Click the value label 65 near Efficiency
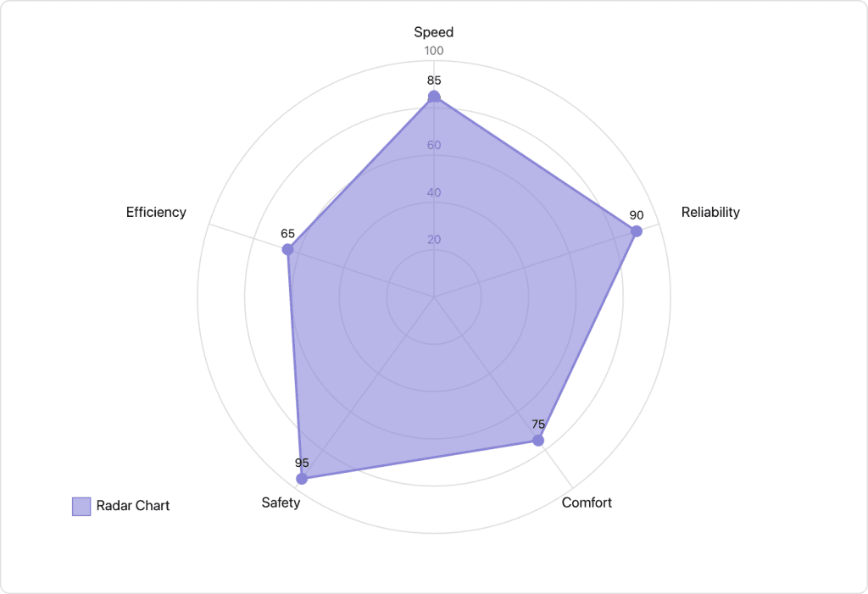This screenshot has width=868, height=594. coord(287,233)
